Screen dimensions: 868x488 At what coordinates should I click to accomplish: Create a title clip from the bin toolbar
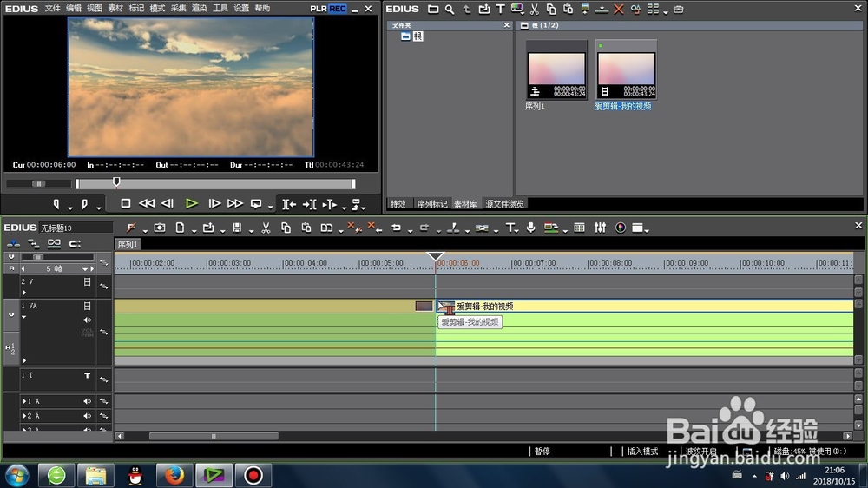[501, 9]
